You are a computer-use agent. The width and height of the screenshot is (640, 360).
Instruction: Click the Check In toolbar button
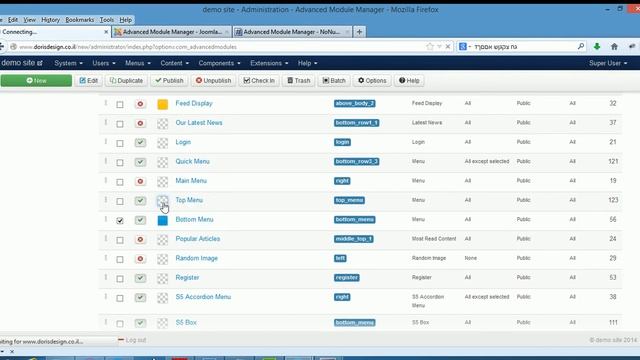tap(259, 80)
